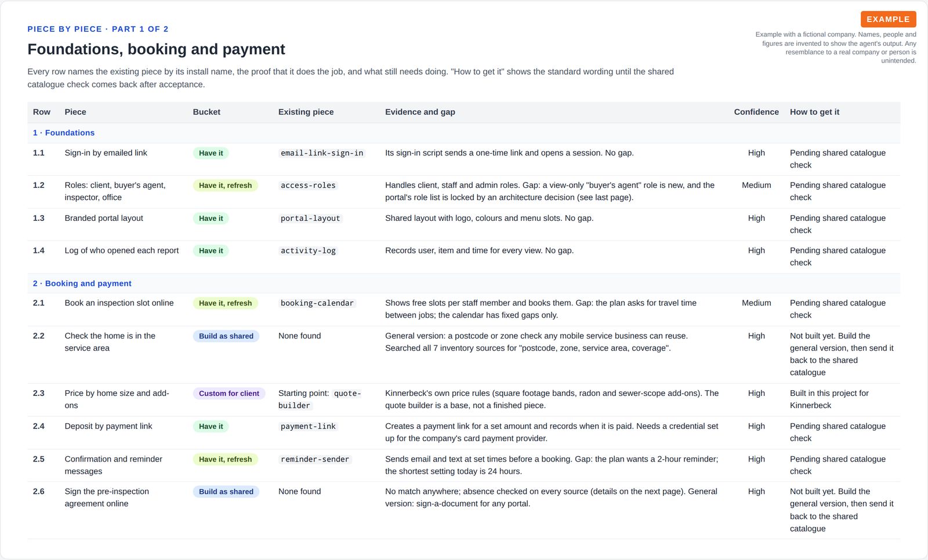Click the reminder-sender piece name
Viewport: 928px width, 560px height.
tap(315, 459)
